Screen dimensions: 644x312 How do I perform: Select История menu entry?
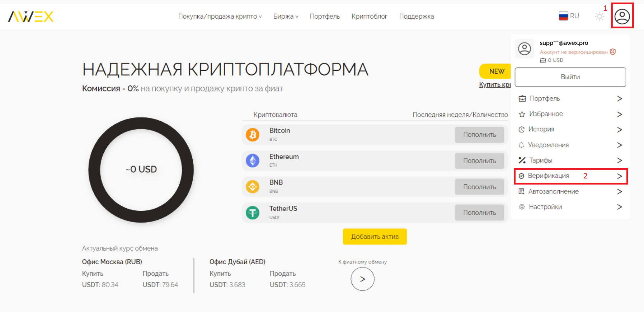click(x=571, y=130)
